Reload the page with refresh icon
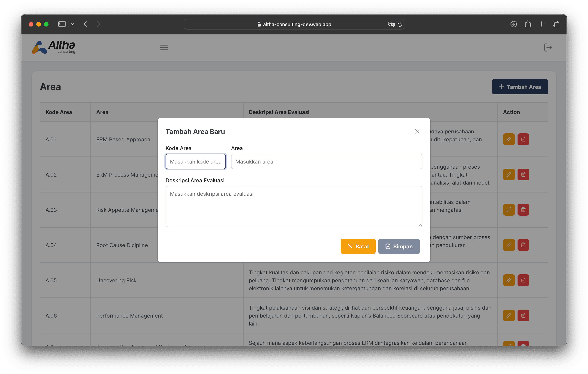588x374 pixels. coord(400,24)
